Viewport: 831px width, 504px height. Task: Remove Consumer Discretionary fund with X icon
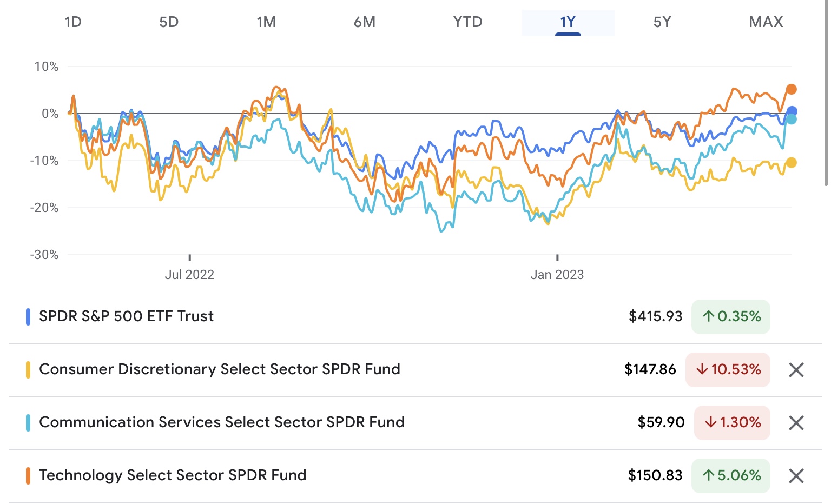tap(796, 370)
